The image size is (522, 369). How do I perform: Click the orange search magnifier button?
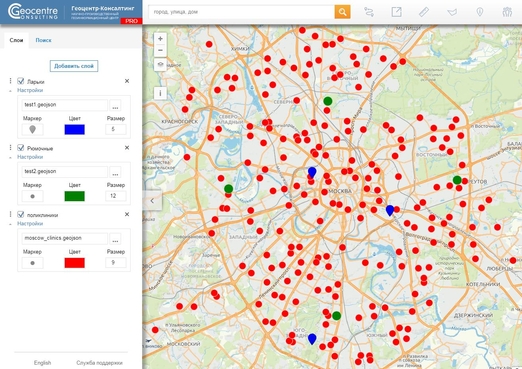coord(342,12)
